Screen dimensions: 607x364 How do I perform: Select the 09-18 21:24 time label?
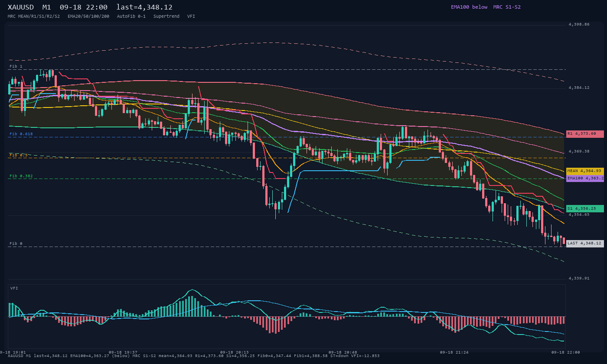pyautogui.click(x=454, y=352)
